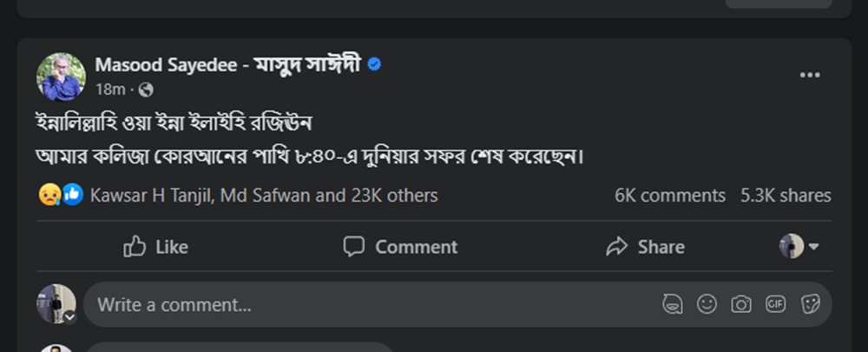The width and height of the screenshot is (868, 352).
Task: Open Masood Sayedee's profile picture
Action: [x=61, y=76]
